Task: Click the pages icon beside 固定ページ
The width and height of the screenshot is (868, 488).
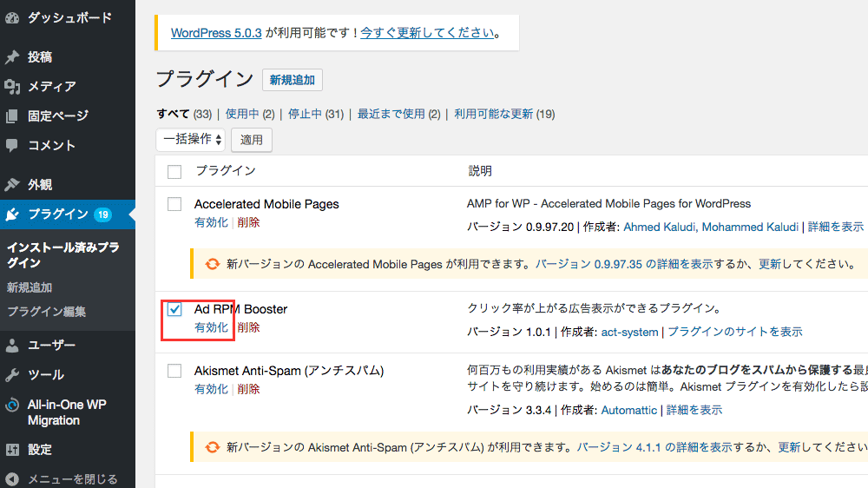Action: tap(12, 115)
